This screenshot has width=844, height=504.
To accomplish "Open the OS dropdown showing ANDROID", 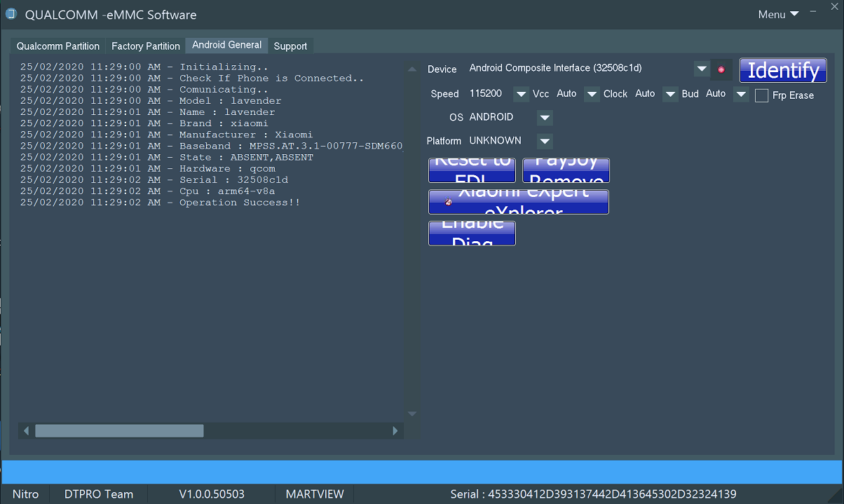I will point(545,118).
